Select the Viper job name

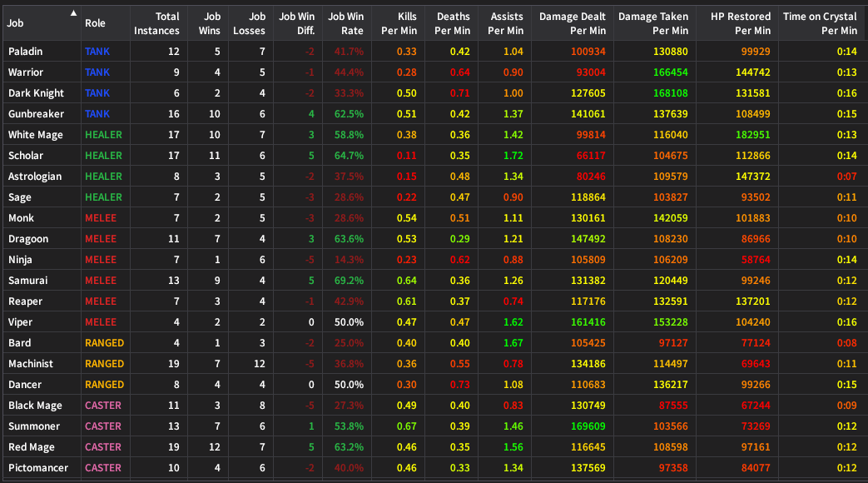20,322
